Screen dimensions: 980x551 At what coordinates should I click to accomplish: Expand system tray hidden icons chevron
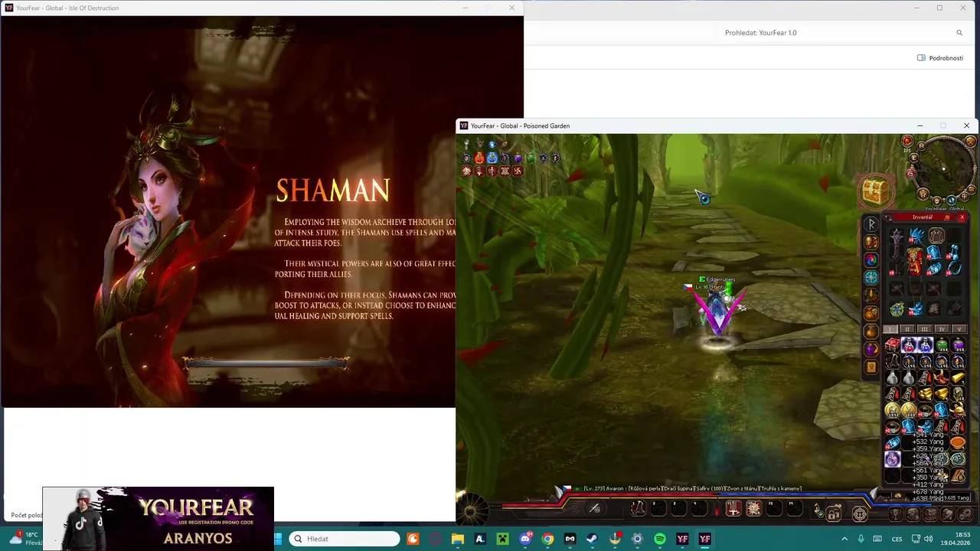coord(844,539)
